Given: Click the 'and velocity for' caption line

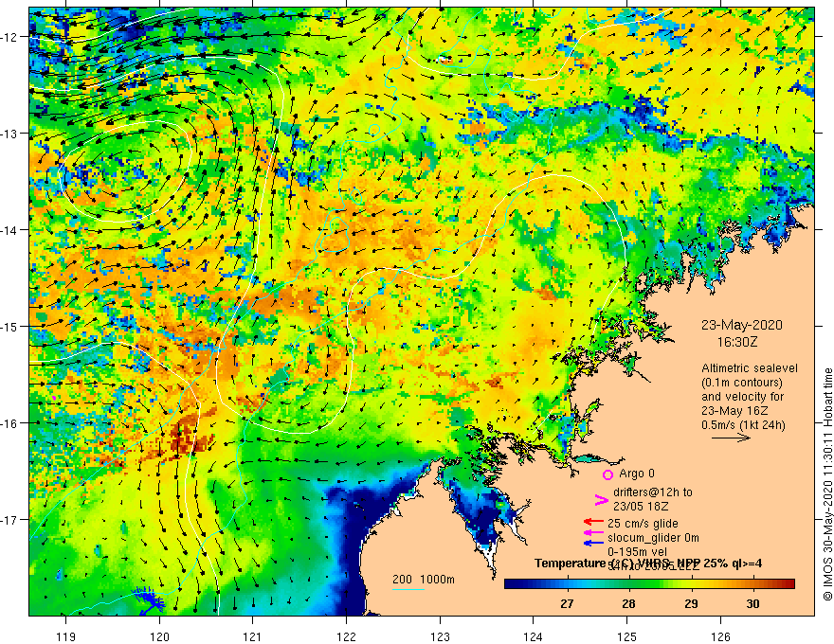Looking at the screenshot, I should [x=742, y=397].
